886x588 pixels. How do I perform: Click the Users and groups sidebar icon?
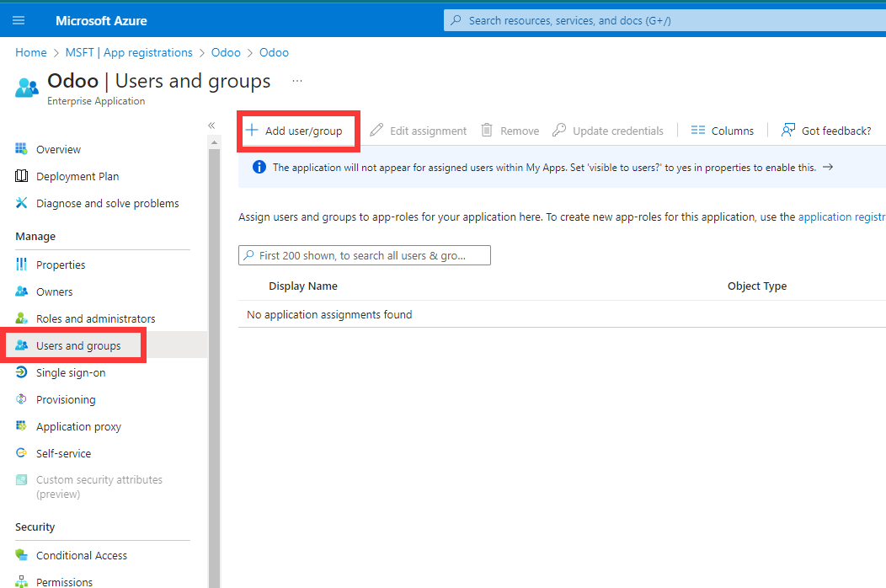click(x=21, y=345)
